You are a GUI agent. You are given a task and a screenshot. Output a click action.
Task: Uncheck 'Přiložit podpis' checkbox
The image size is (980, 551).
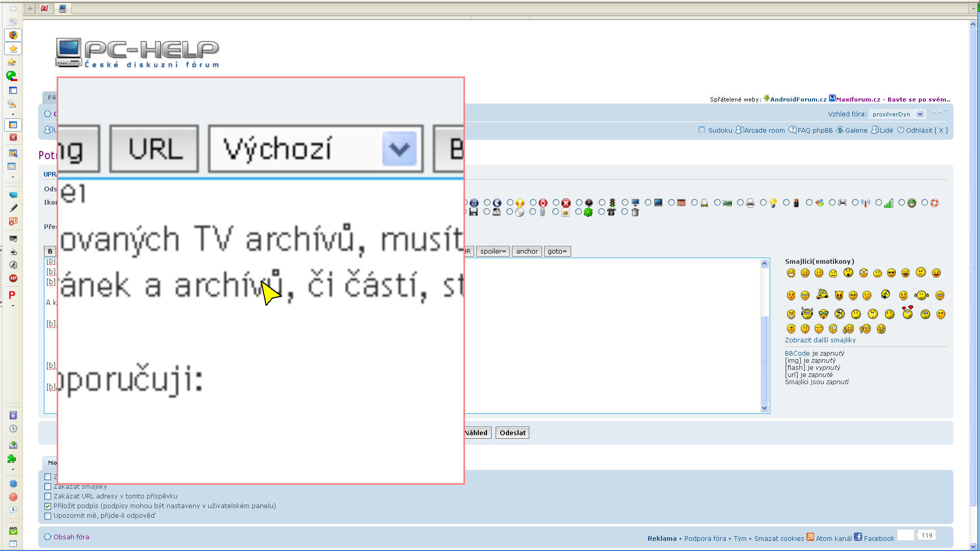(x=48, y=506)
